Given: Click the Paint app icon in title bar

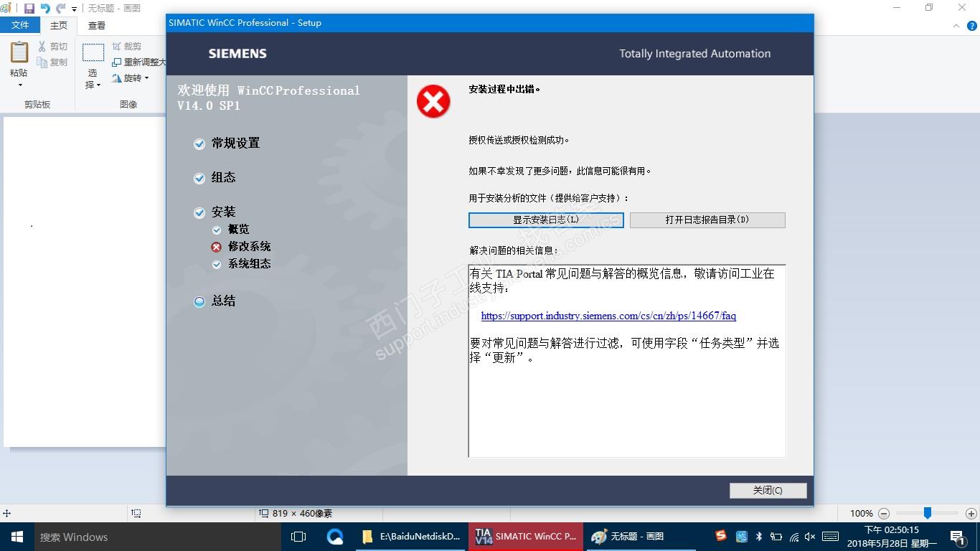Looking at the screenshot, I should [x=6, y=8].
